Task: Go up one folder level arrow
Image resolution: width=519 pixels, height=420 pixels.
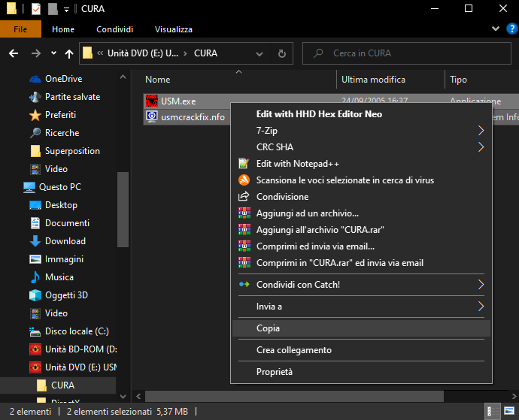Action: [69, 53]
